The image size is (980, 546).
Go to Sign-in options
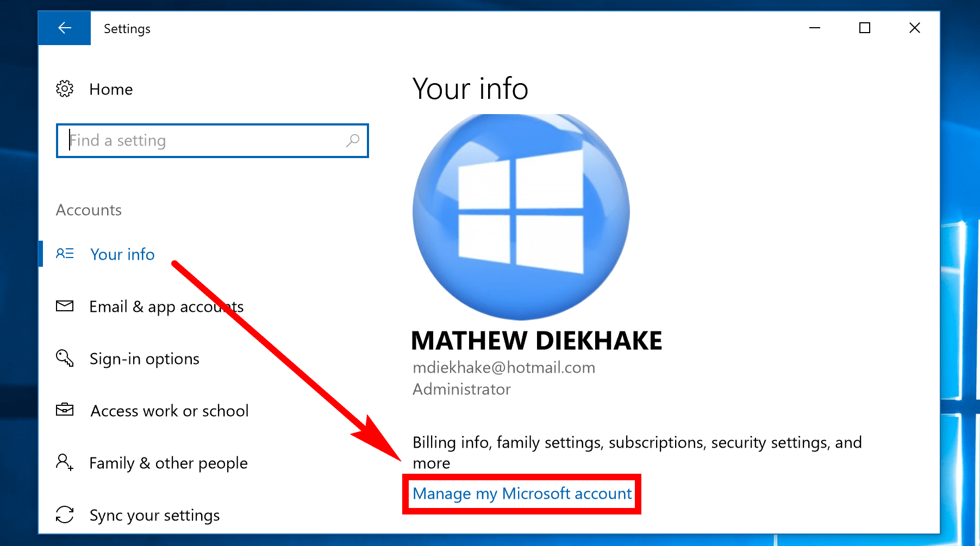click(x=145, y=359)
